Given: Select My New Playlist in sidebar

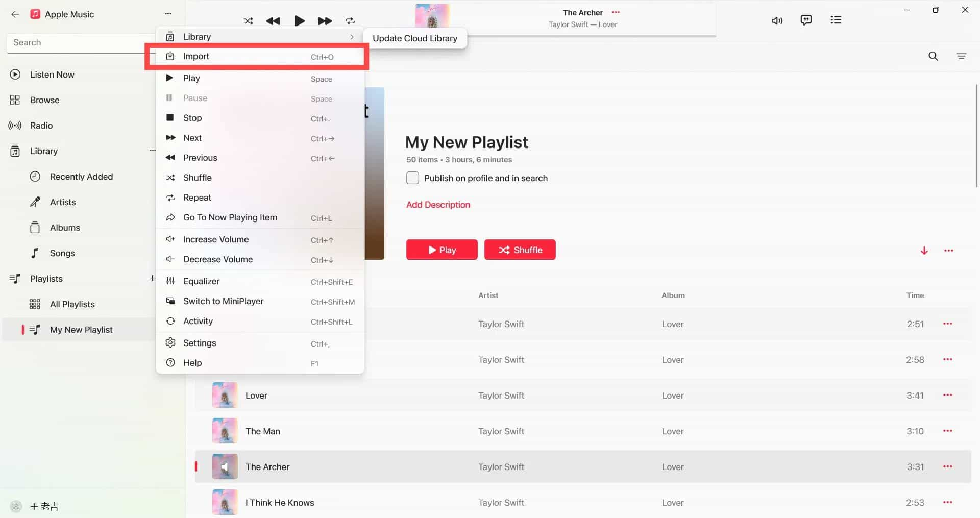Looking at the screenshot, I should coord(79,330).
